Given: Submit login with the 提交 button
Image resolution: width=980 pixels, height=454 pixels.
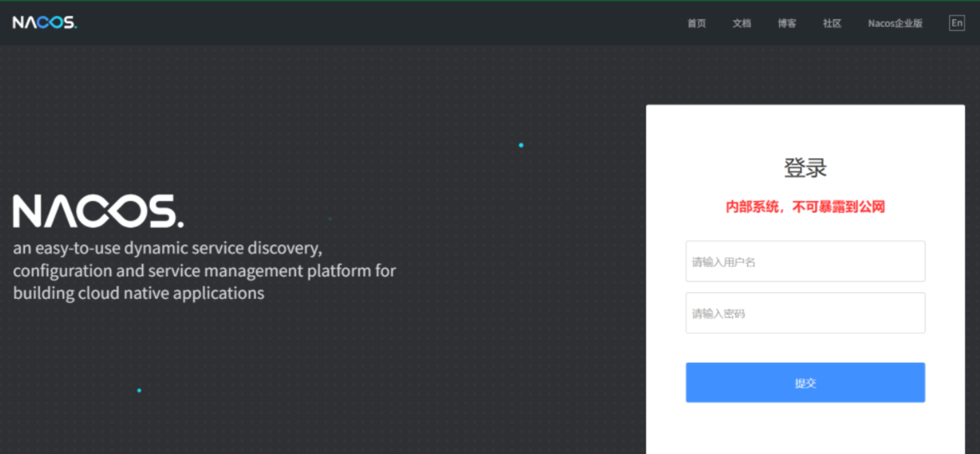Looking at the screenshot, I should point(806,382).
